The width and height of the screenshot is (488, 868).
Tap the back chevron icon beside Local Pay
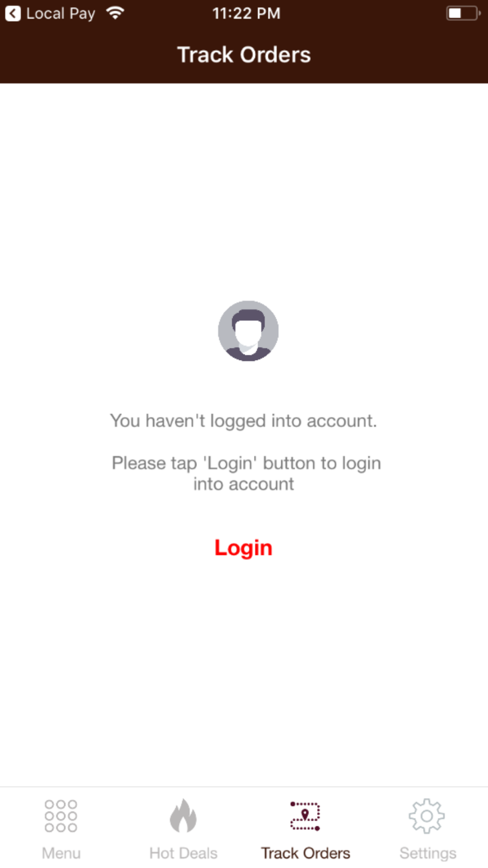(13, 13)
